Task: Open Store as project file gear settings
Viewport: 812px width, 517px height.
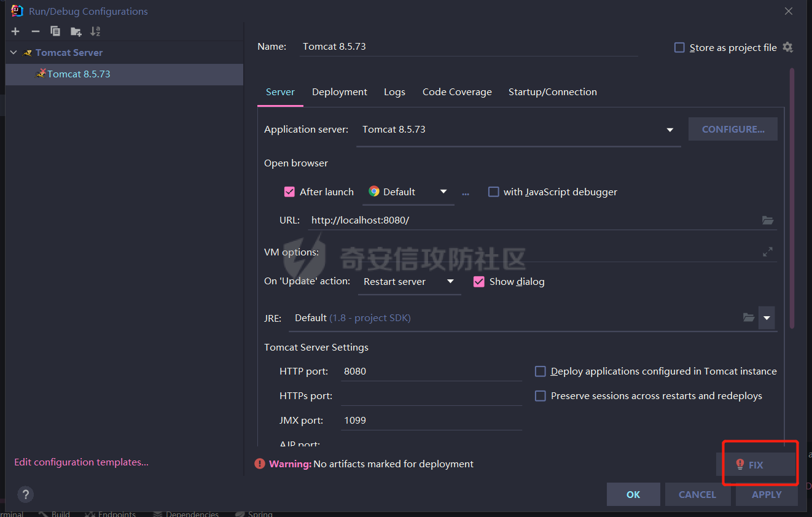Action: click(787, 47)
